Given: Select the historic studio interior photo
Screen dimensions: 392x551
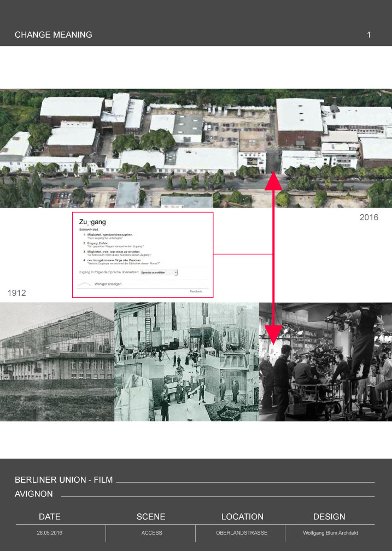Looking at the screenshot, I should click(186, 361).
